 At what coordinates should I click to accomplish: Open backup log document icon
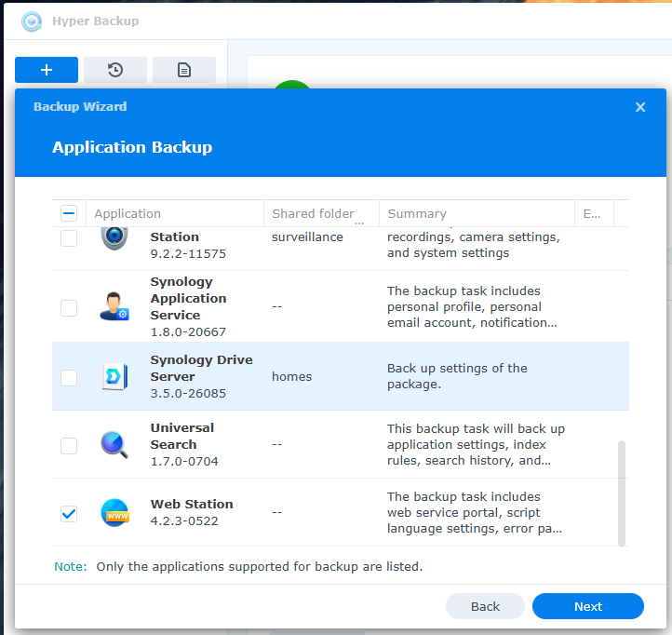[184, 70]
